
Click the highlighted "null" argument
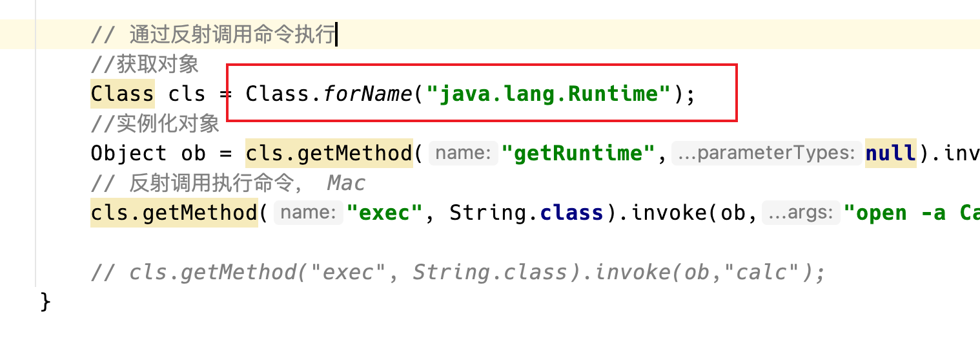click(890, 153)
